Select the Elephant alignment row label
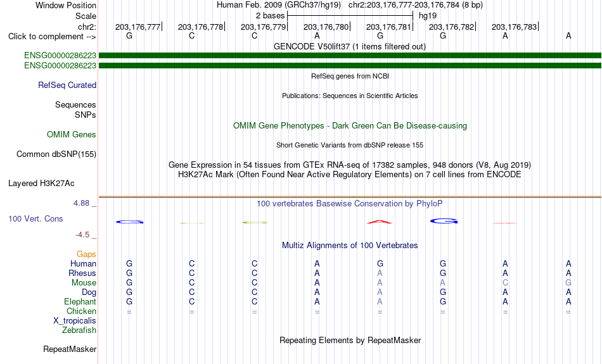Image resolution: width=602 pixels, height=364 pixels. [x=80, y=302]
